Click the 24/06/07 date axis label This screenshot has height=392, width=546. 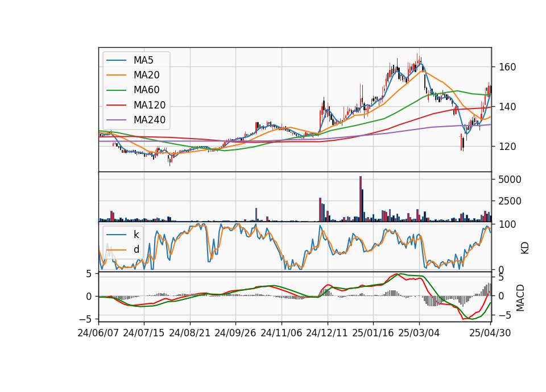98,333
